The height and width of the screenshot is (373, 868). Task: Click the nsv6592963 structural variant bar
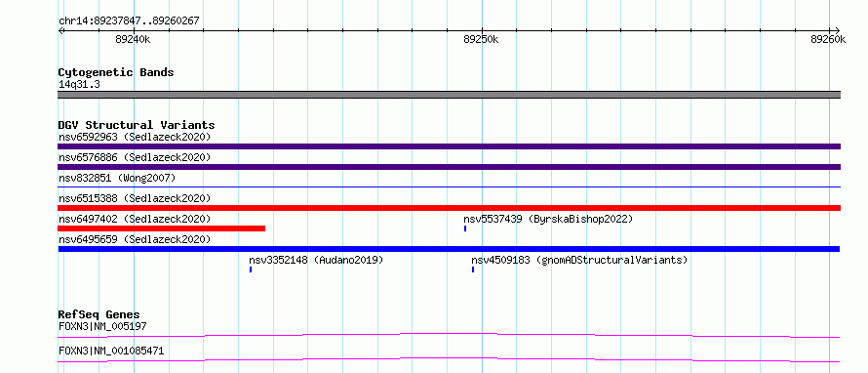pos(449,146)
